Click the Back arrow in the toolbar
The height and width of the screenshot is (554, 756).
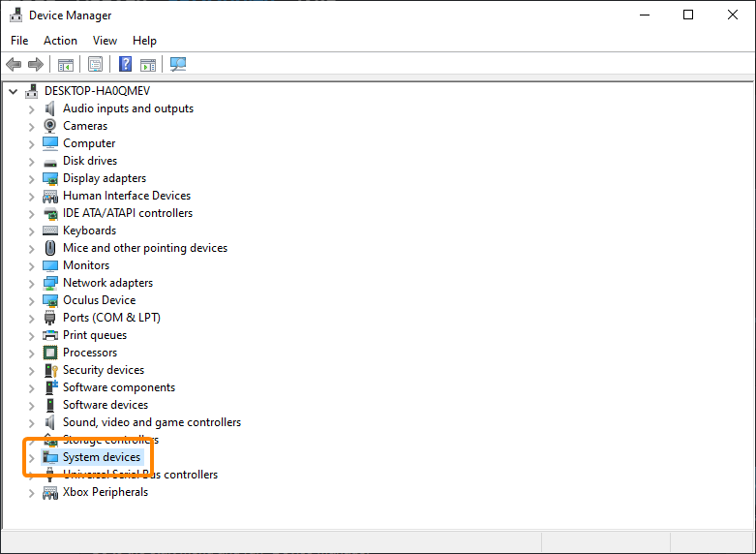click(14, 64)
